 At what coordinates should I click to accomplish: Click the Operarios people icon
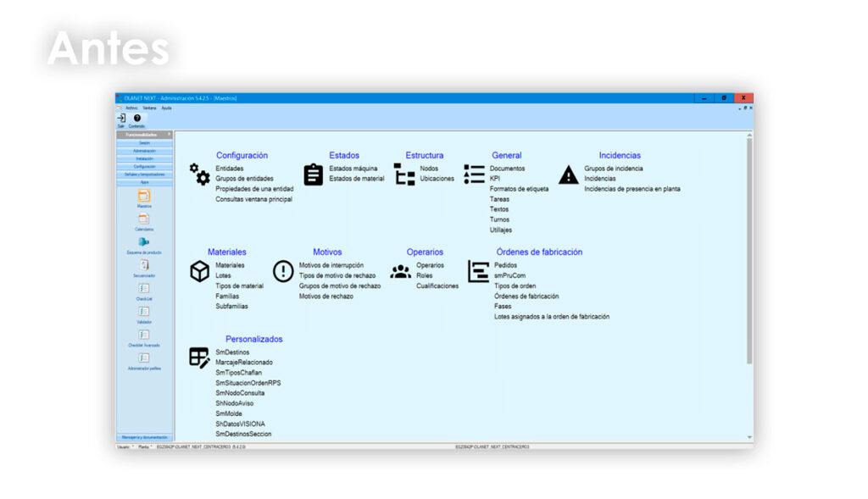(x=400, y=271)
